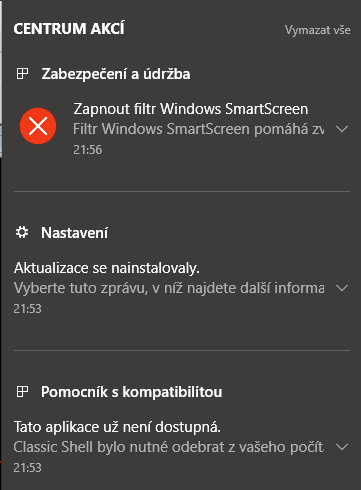Click the 21:53 timestamp under Classic Shell
The width and height of the screenshot is (361, 490).
pos(27,468)
